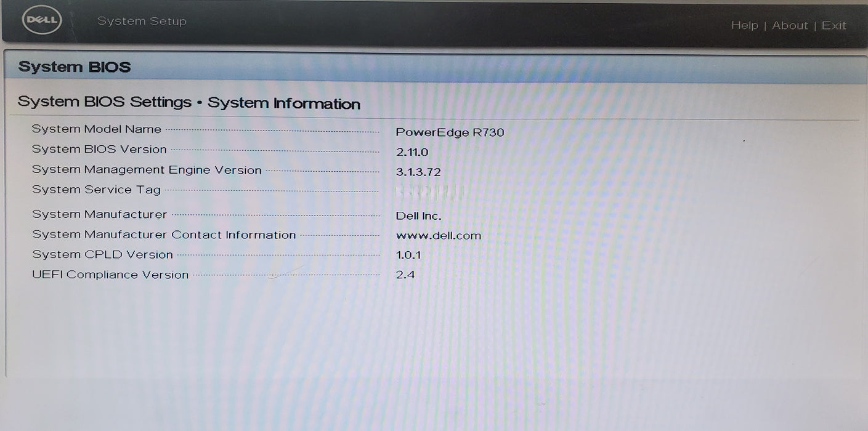Open the Help link
Viewport: 868px width, 431px height.
pos(745,25)
